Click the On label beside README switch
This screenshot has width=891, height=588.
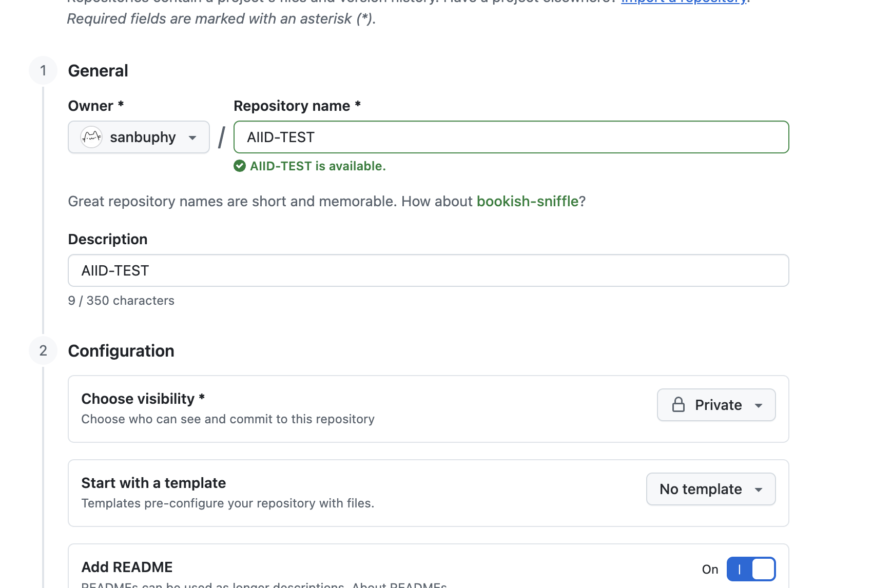pyautogui.click(x=710, y=570)
